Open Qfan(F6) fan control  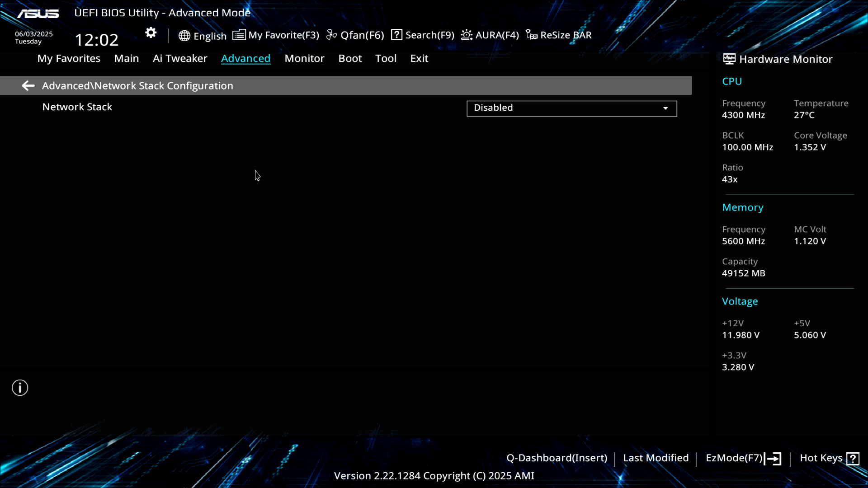(355, 35)
